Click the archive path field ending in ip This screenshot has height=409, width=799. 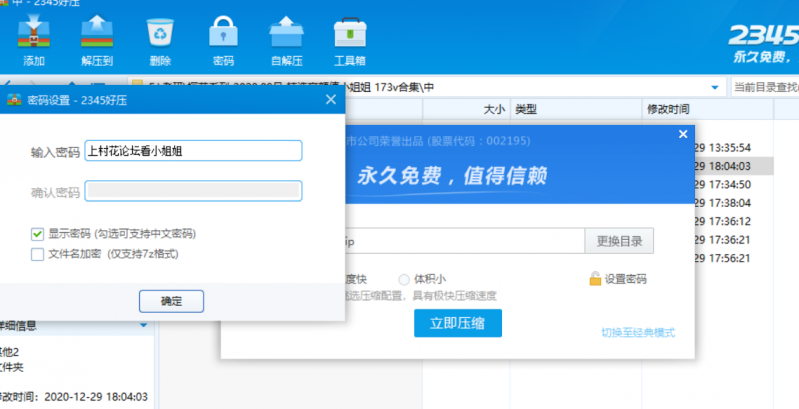(x=465, y=241)
